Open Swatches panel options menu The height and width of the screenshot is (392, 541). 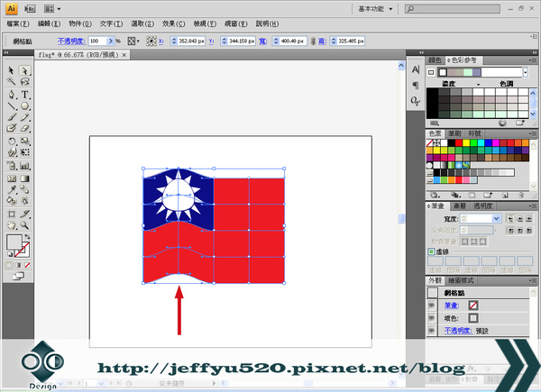[532, 133]
